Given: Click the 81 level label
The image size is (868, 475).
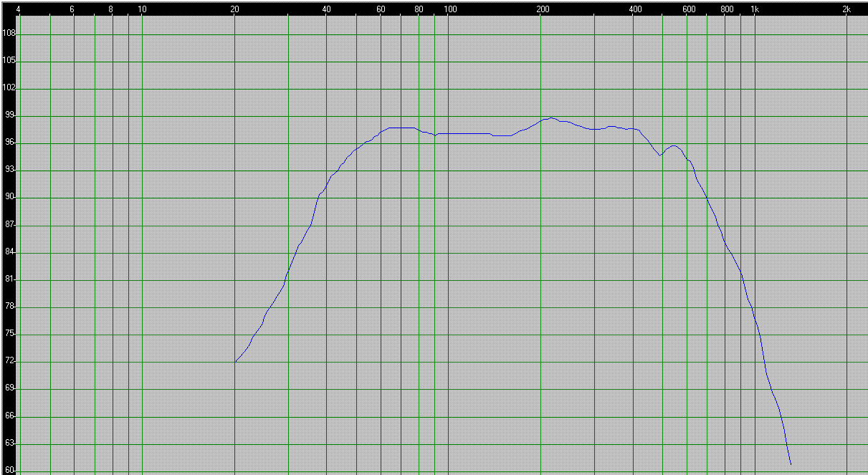Looking at the screenshot, I should (x=10, y=279).
